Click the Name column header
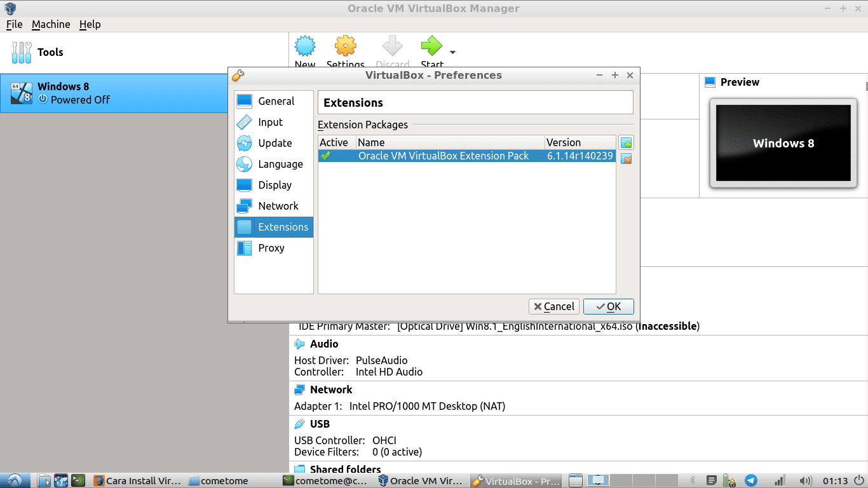868x488 pixels. pos(450,142)
